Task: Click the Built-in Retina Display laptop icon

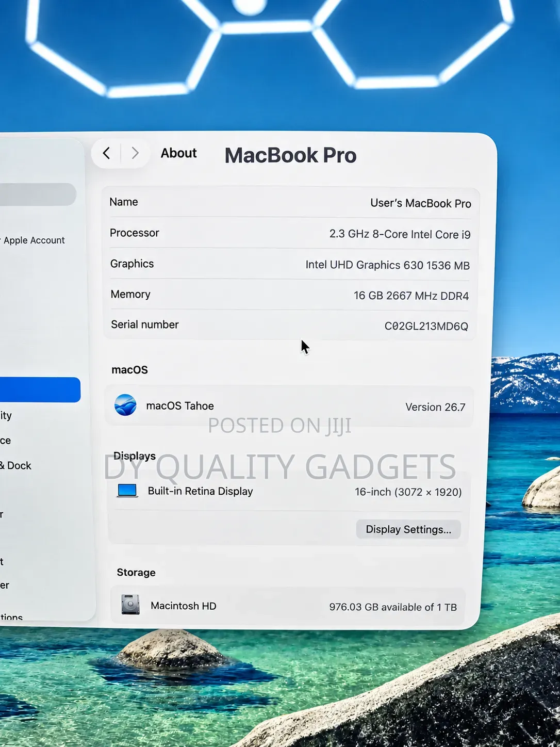Action: coord(127,490)
